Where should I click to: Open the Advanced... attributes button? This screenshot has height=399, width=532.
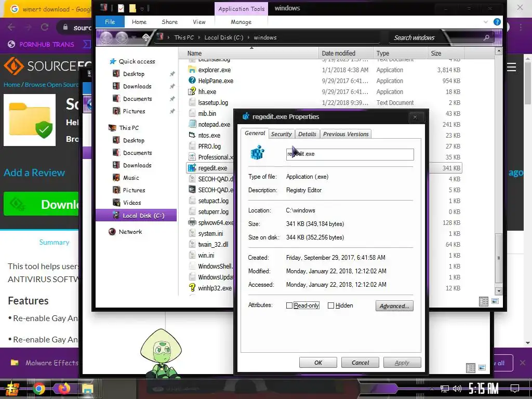click(x=394, y=305)
